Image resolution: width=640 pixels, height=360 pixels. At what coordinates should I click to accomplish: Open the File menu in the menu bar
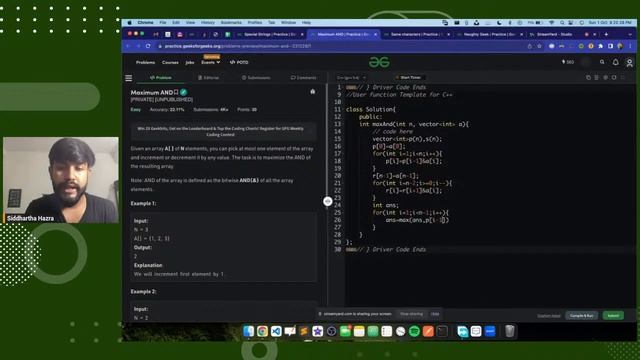[163, 22]
